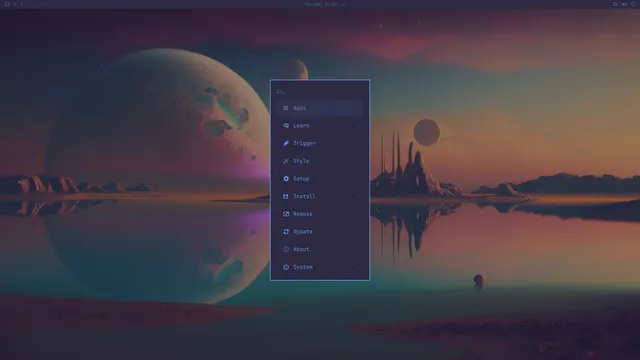
Task: Expand the Remove submenu chevron
Action: click(x=358, y=214)
